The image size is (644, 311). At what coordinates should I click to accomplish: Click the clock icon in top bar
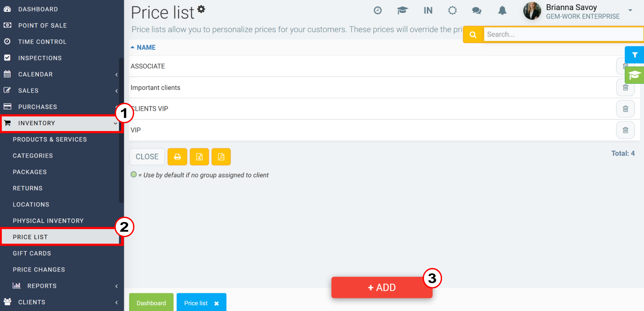pyautogui.click(x=378, y=11)
